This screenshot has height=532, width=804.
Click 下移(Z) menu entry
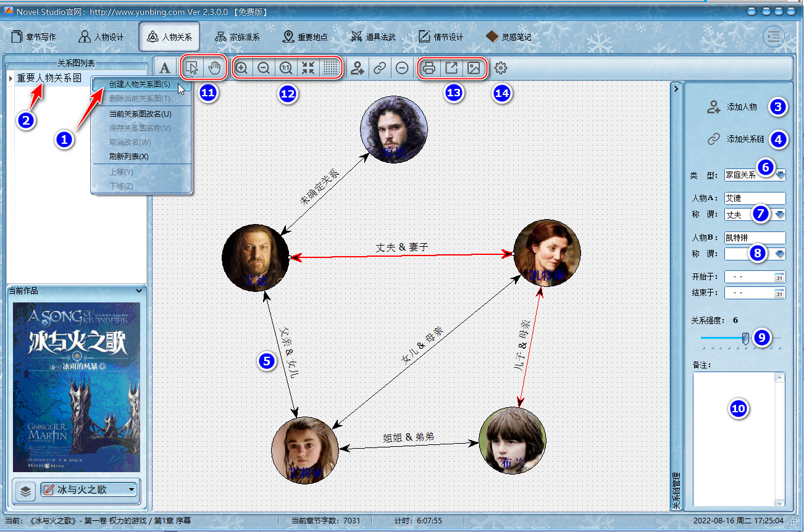141,186
